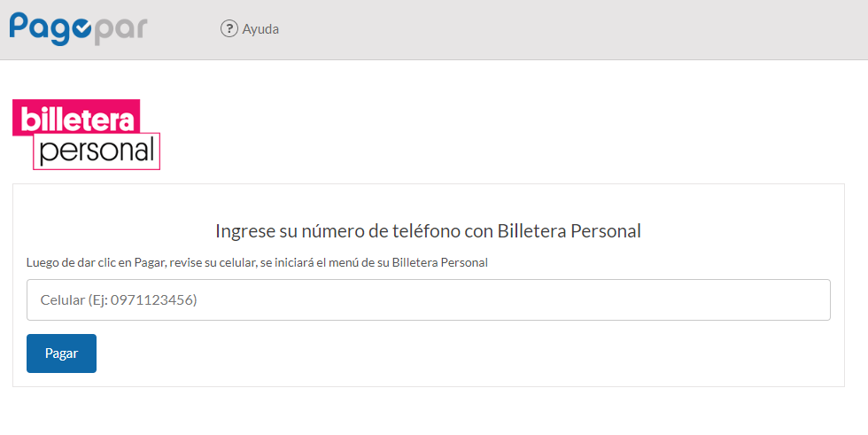868x435 pixels.
Task: Focus the Celular phone number input field
Action: click(x=429, y=300)
